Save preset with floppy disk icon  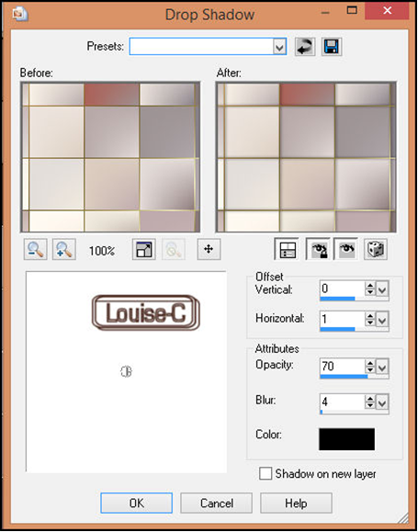tap(331, 47)
